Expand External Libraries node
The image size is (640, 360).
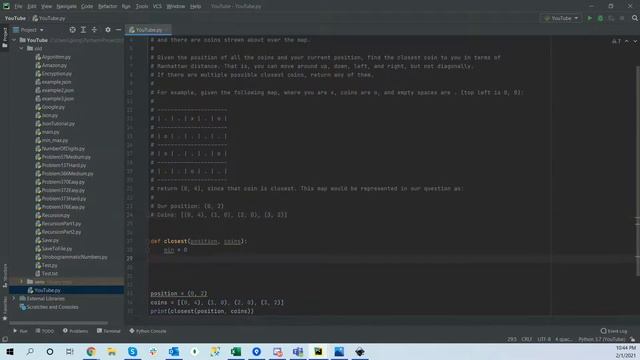pyautogui.click(x=14, y=298)
